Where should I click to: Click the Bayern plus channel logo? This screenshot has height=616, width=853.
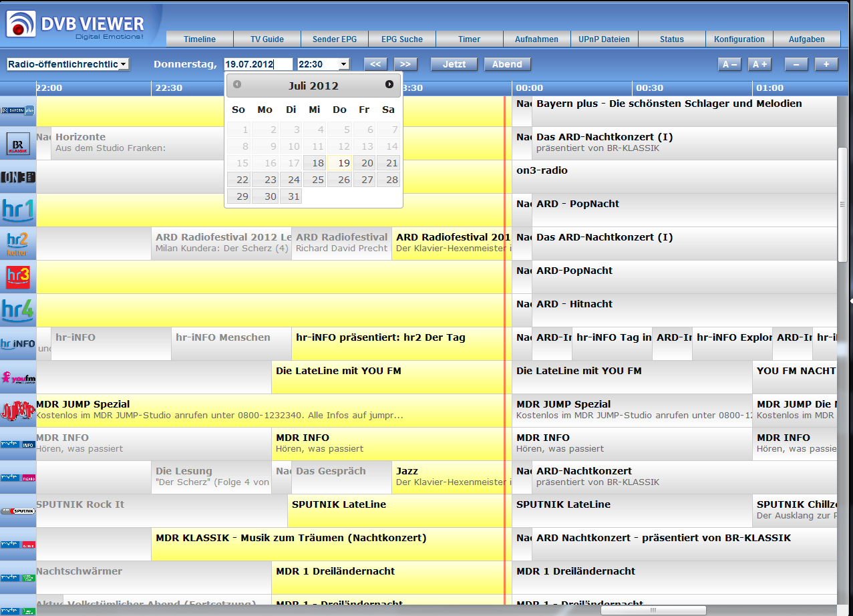[18, 110]
